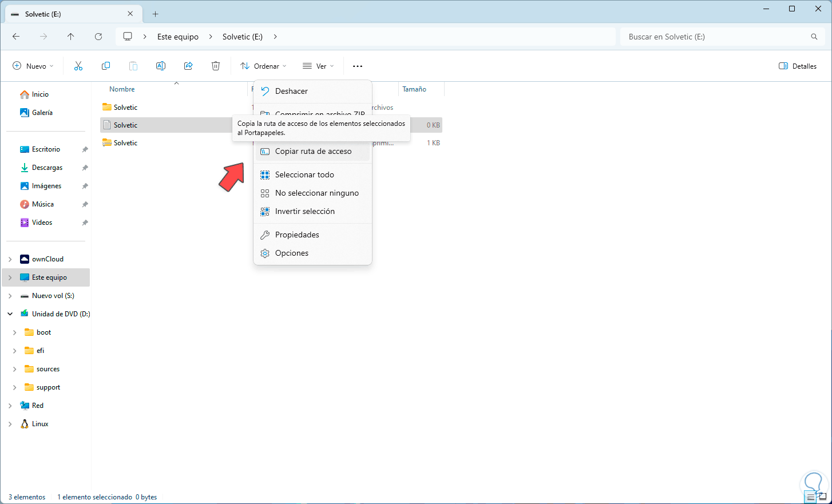The image size is (832, 504).
Task: Open Descargas in the sidebar
Action: click(x=46, y=168)
